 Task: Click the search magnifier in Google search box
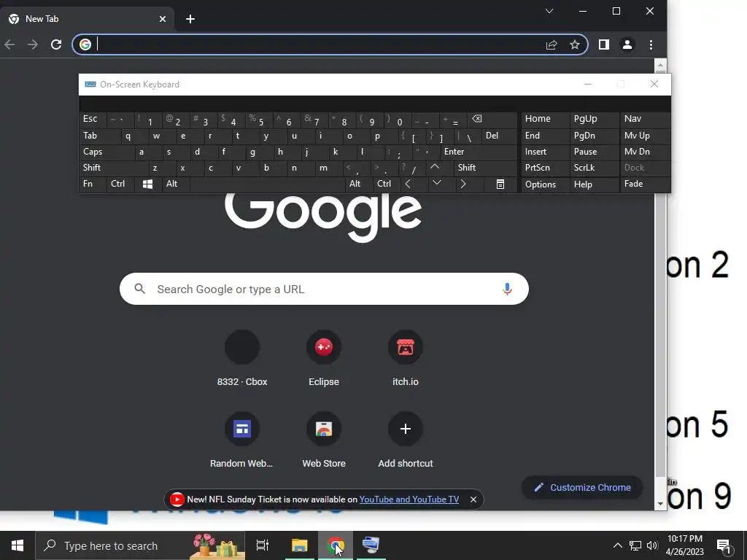pos(139,289)
